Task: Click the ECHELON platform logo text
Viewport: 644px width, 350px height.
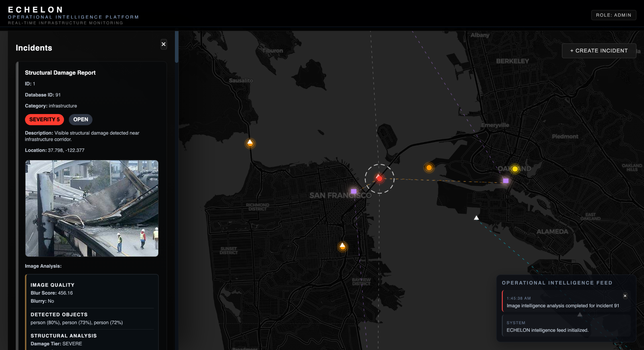Action: 36,10
